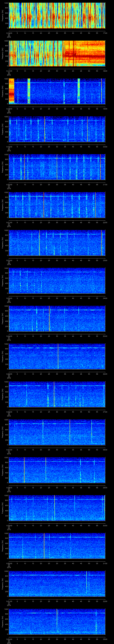Screen dimensions: 114x644
Task: Click the 23:00 end time label
Action: click(x=105, y=260)
